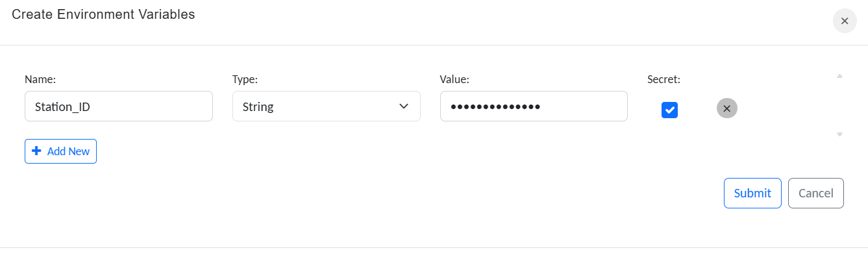Click the "Type:" field label

(x=245, y=79)
